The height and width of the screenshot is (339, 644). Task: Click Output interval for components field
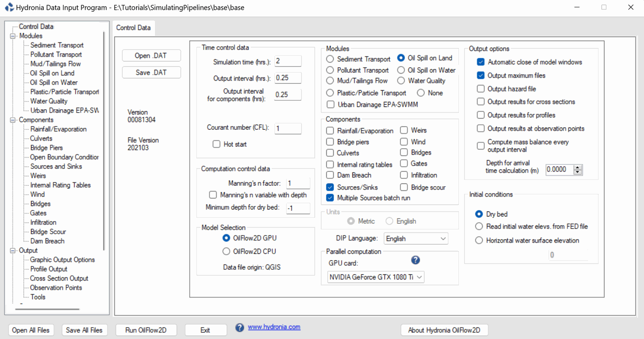(x=288, y=95)
